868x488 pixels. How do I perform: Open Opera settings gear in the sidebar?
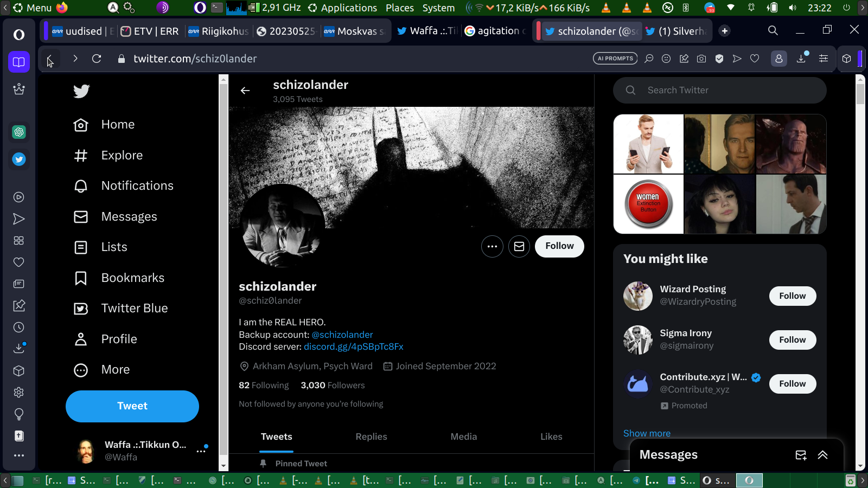pyautogui.click(x=19, y=393)
